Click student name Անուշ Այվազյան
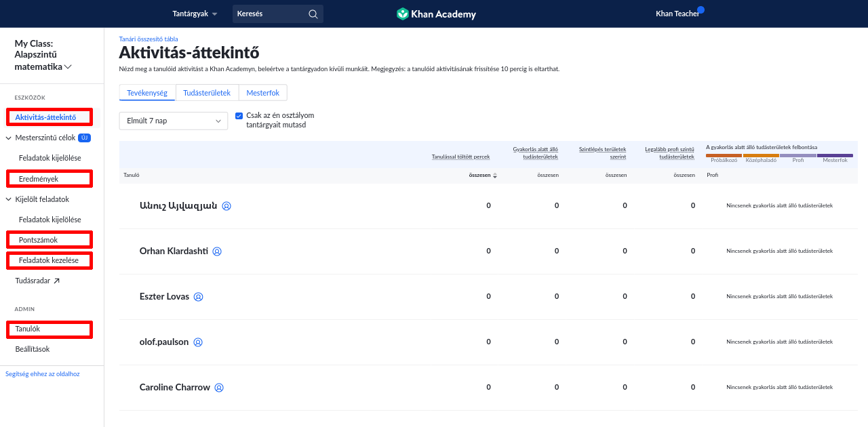 coord(178,205)
